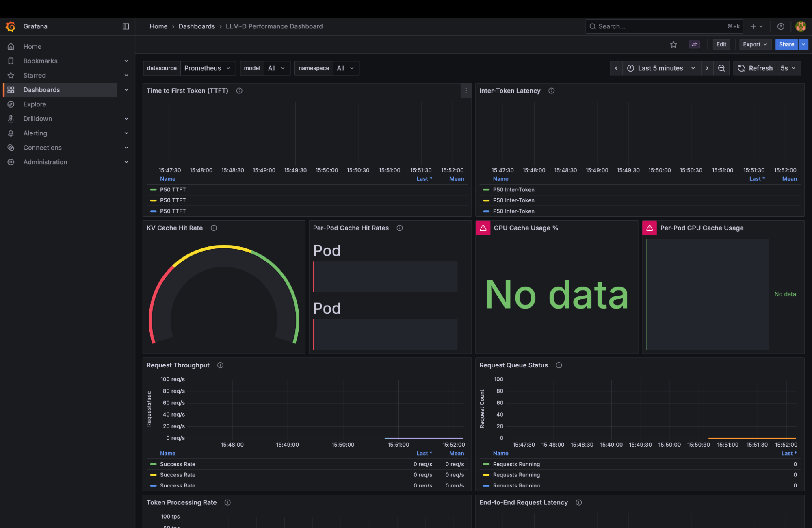Toggle the sidebar dock menu icon

(x=126, y=26)
